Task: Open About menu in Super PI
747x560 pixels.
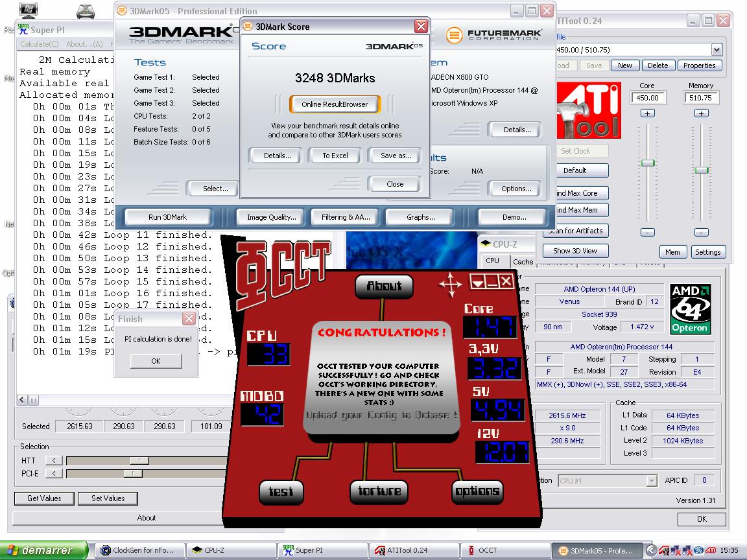Action: (84, 44)
